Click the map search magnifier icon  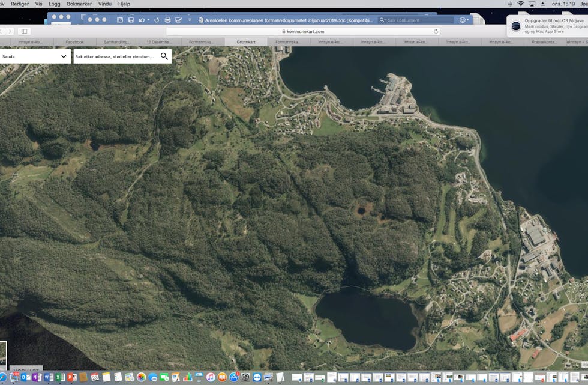pos(164,56)
